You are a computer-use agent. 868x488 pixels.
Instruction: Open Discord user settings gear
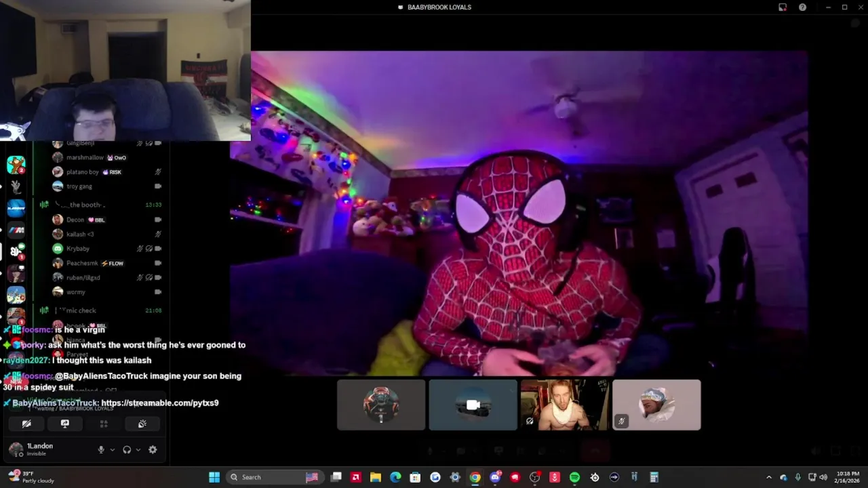pos(153,449)
